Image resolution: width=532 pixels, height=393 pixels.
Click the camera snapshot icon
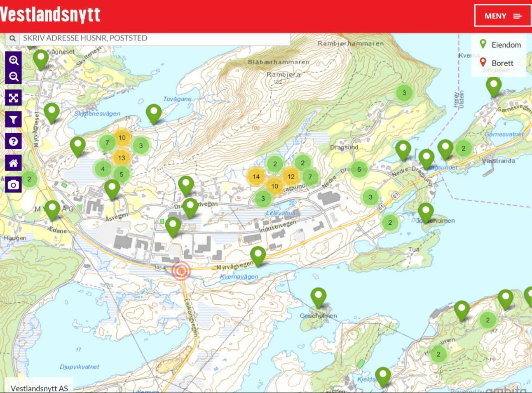[13, 184]
